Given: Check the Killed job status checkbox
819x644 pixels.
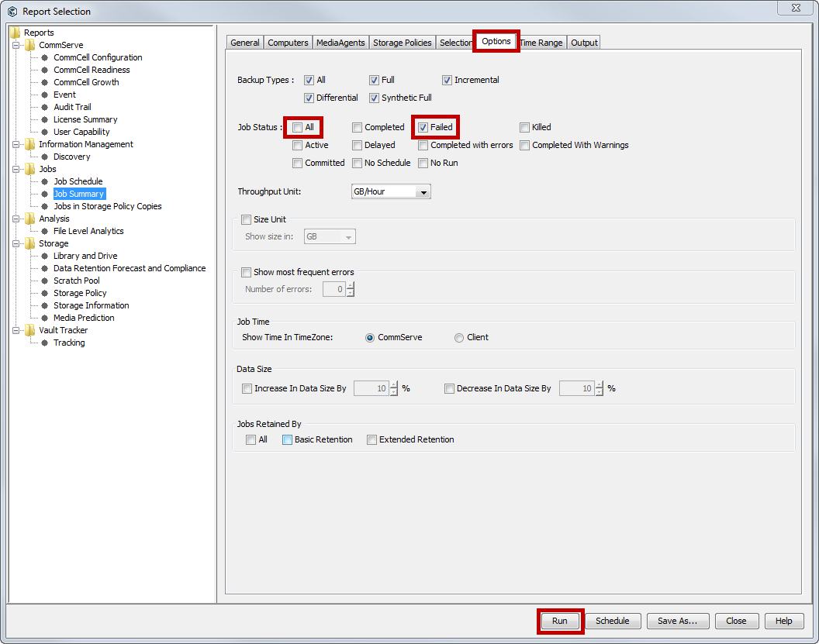Looking at the screenshot, I should click(525, 128).
